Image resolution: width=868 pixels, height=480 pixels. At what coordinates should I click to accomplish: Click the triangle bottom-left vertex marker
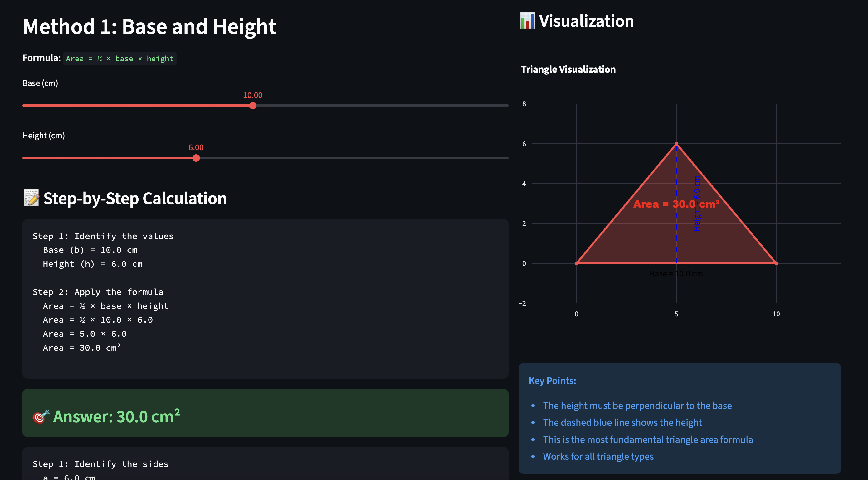click(577, 263)
